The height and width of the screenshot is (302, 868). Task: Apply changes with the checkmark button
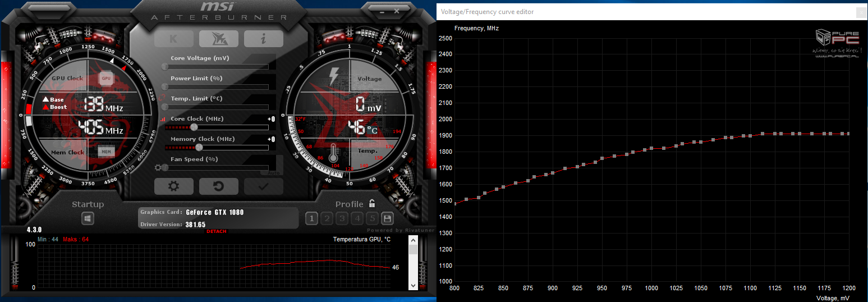tap(263, 186)
